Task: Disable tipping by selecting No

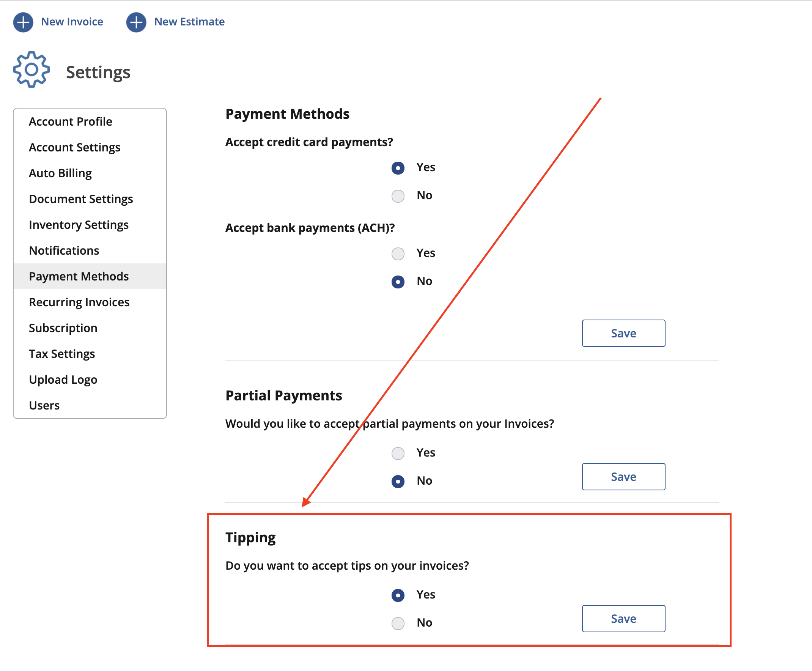Action: pos(398,623)
